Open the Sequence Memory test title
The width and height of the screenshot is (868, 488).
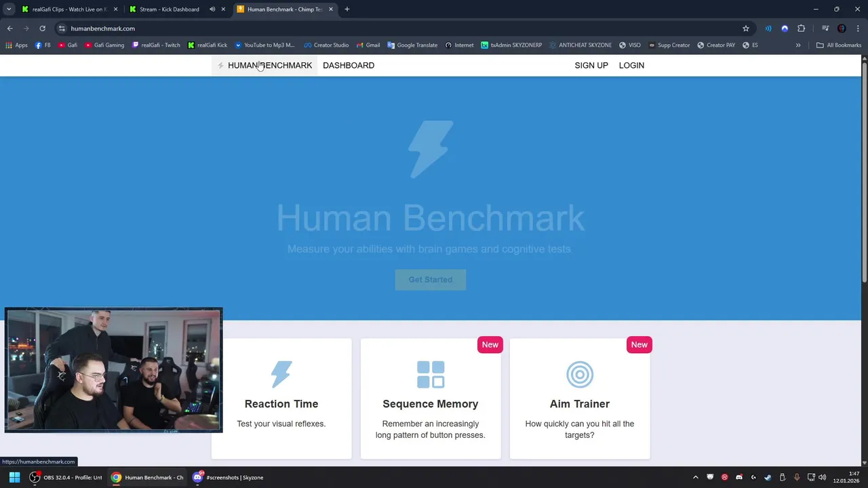pos(431,404)
